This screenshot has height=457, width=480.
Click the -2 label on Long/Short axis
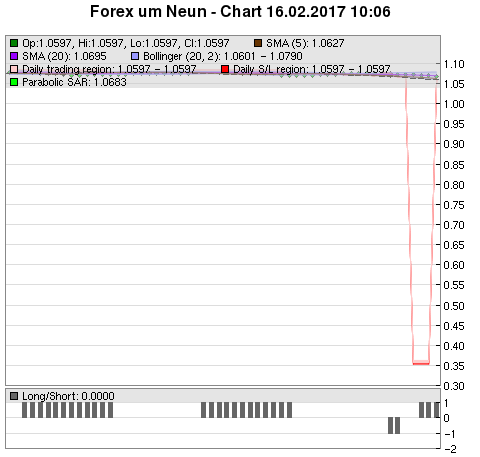click(450, 449)
